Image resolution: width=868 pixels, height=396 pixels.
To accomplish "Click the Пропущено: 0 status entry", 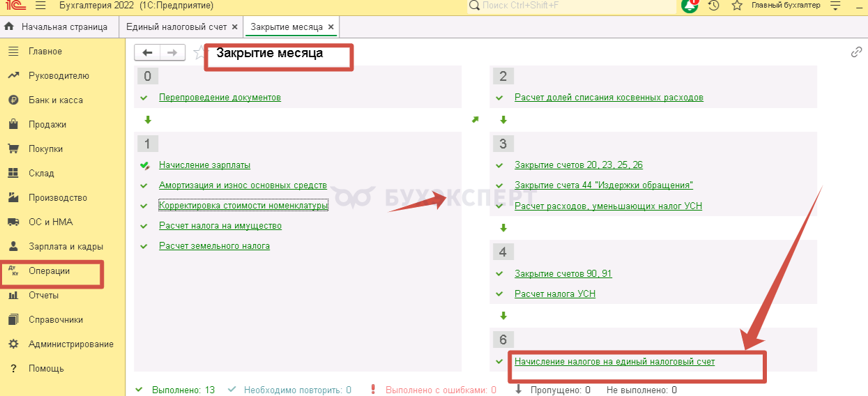I will (561, 390).
